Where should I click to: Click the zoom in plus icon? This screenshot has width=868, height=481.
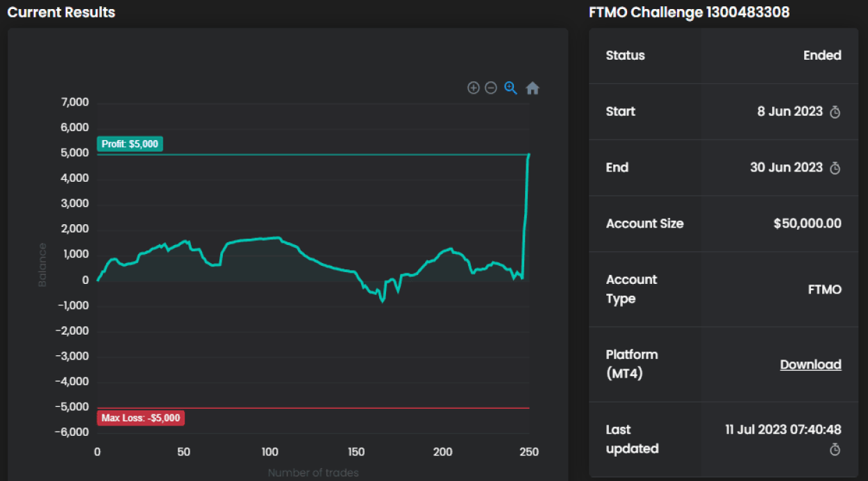pyautogui.click(x=474, y=88)
